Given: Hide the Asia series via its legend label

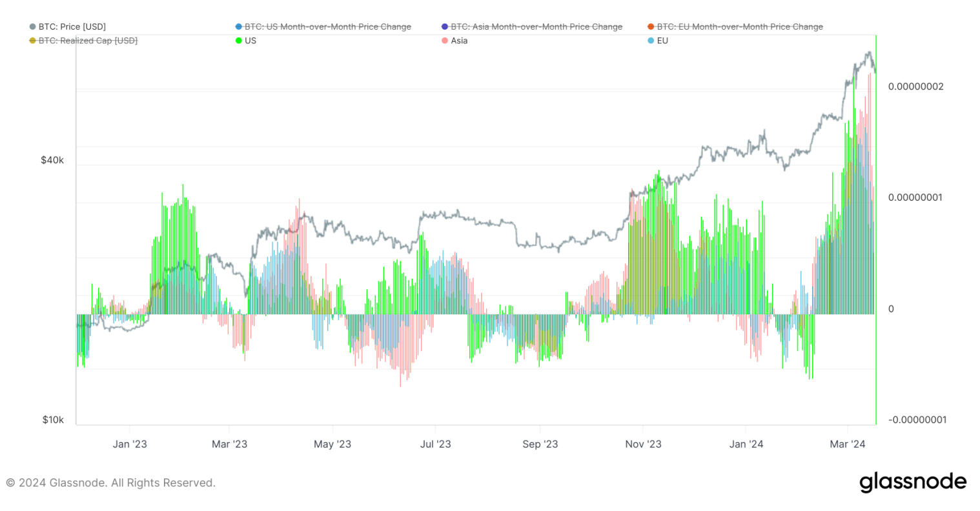Looking at the screenshot, I should pyautogui.click(x=459, y=41).
